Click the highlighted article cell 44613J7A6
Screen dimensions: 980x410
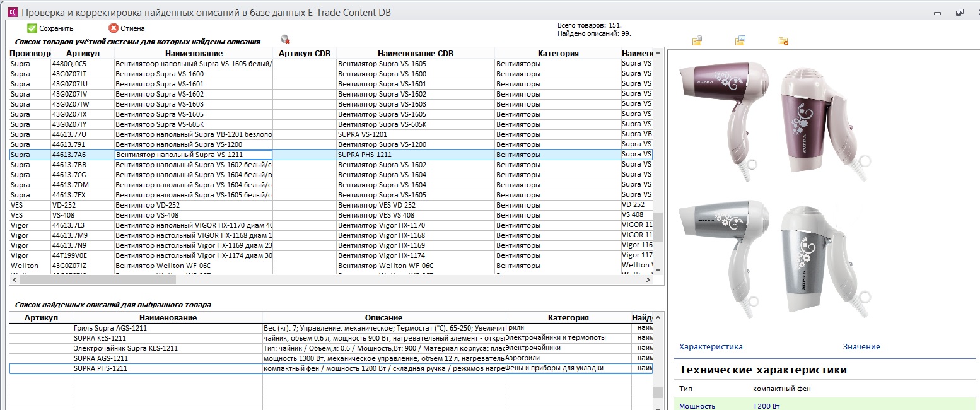pyautogui.click(x=82, y=155)
